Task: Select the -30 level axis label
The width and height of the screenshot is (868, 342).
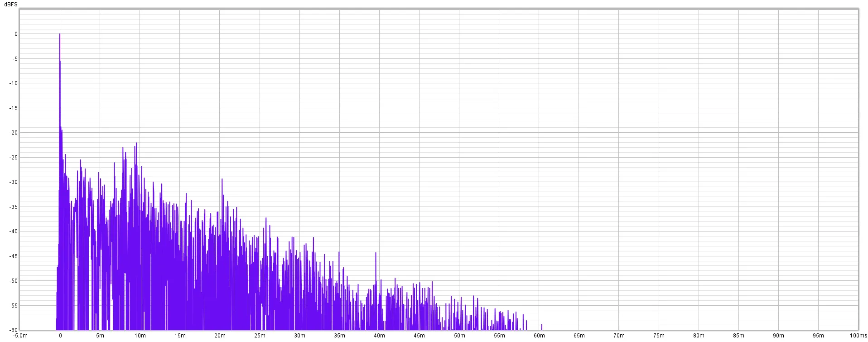Action: (x=14, y=182)
